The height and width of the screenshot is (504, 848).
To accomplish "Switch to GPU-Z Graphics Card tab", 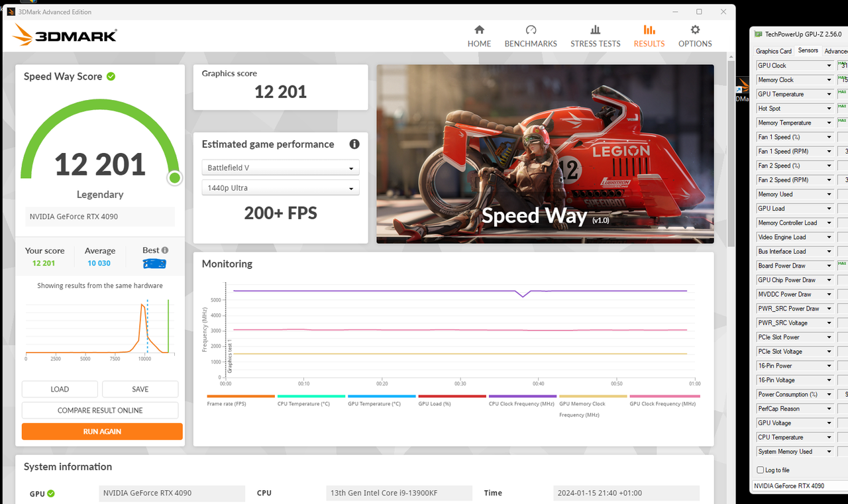I will pos(773,51).
